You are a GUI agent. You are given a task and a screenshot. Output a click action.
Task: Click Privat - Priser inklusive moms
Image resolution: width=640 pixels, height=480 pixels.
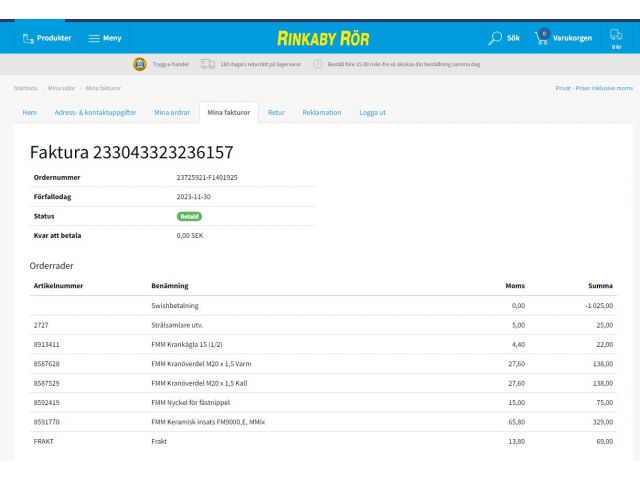[x=593, y=88]
